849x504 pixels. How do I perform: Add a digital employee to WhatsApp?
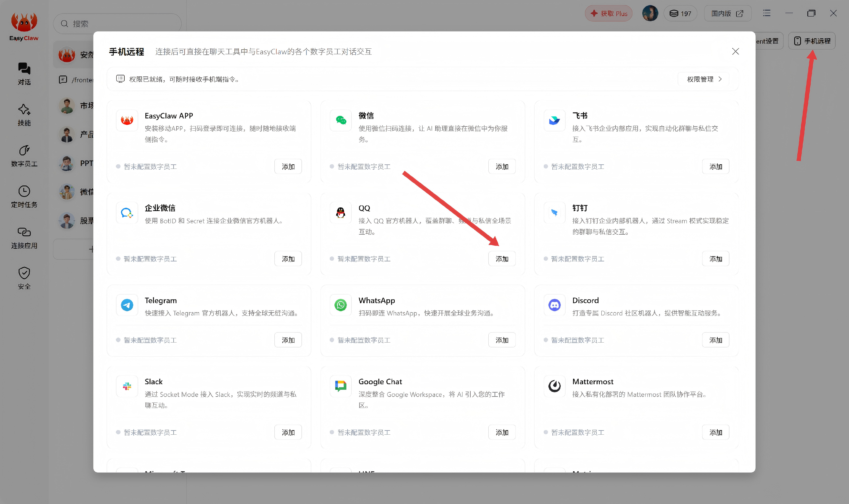coord(502,340)
